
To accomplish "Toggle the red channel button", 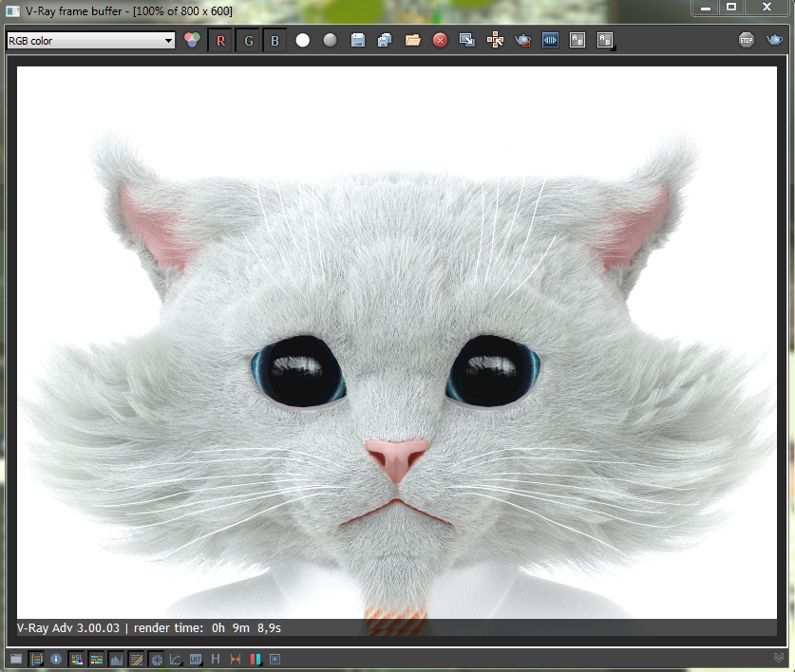I will [x=220, y=41].
